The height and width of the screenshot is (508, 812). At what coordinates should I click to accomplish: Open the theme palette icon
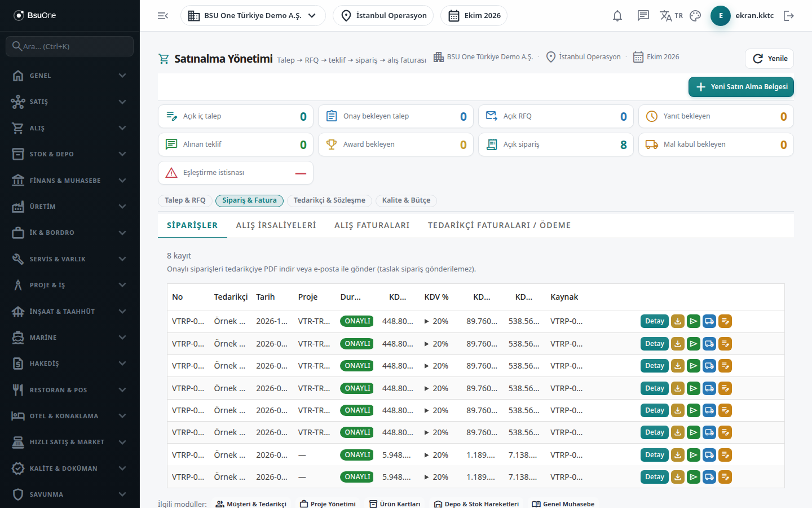695,16
